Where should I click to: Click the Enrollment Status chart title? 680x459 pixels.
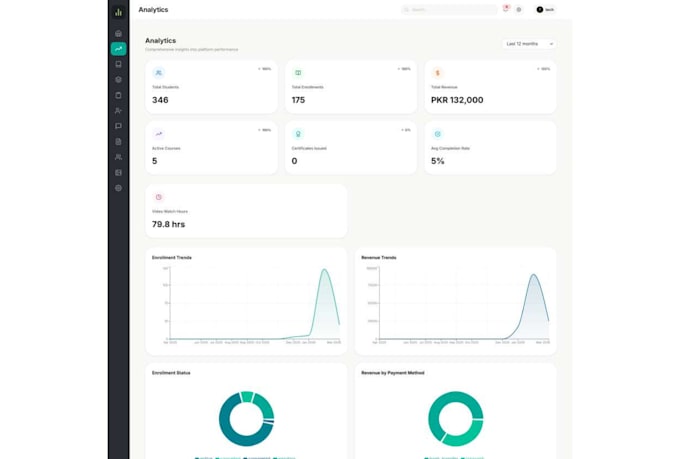pyautogui.click(x=171, y=373)
